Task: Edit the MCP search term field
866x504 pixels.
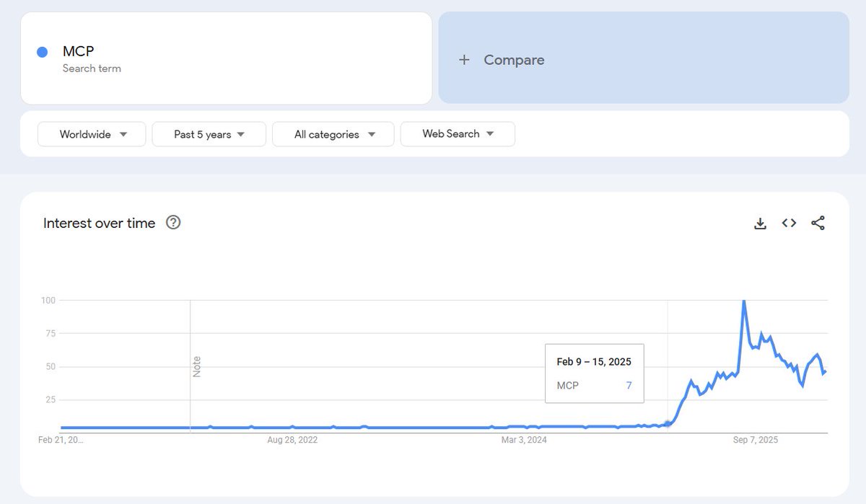Action: tap(226, 58)
